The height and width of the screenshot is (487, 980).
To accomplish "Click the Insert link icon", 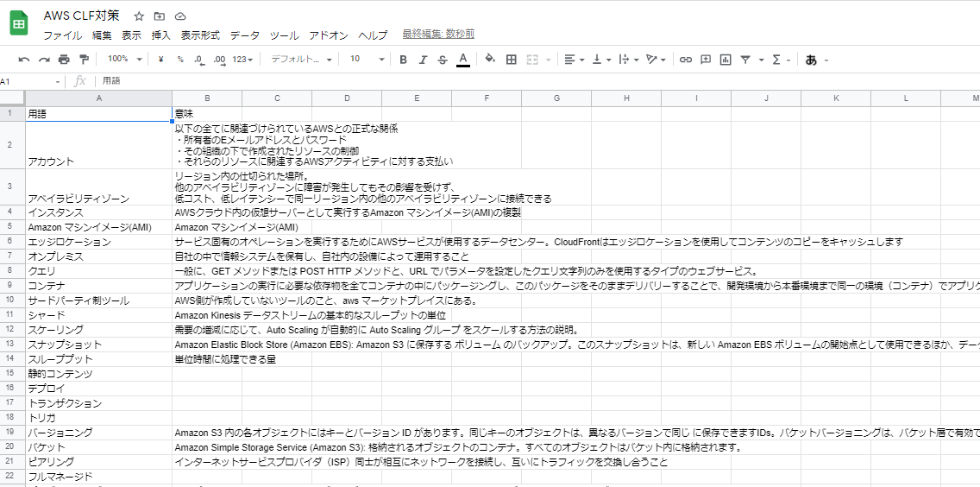I will click(686, 60).
